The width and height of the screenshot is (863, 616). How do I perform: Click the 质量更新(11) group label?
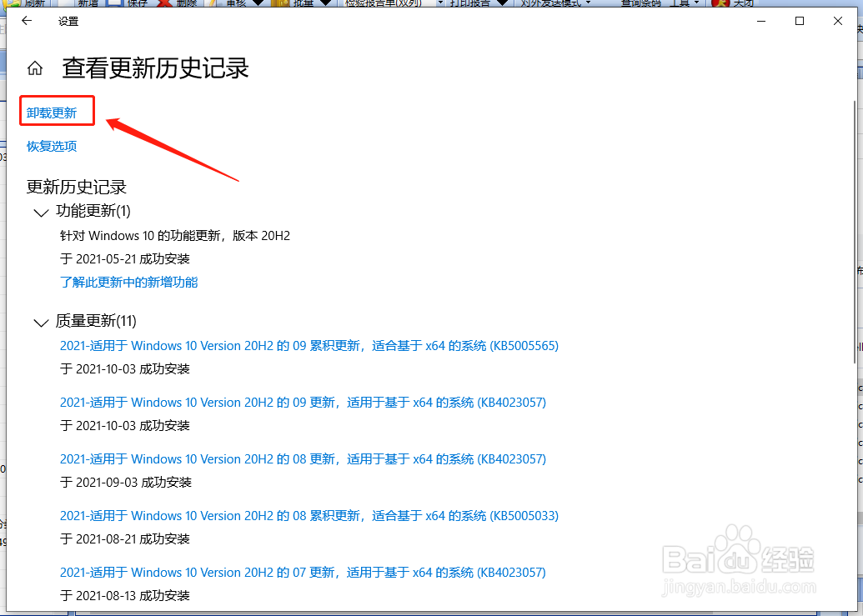click(96, 321)
